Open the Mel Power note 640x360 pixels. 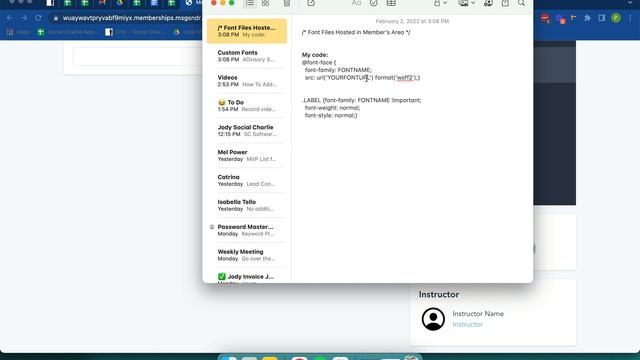[x=247, y=156]
